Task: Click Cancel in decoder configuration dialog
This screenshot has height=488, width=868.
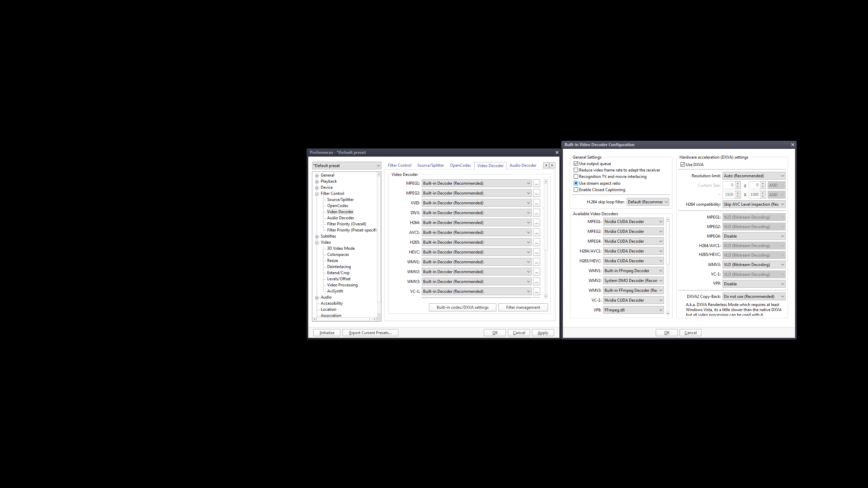Action: coord(690,333)
